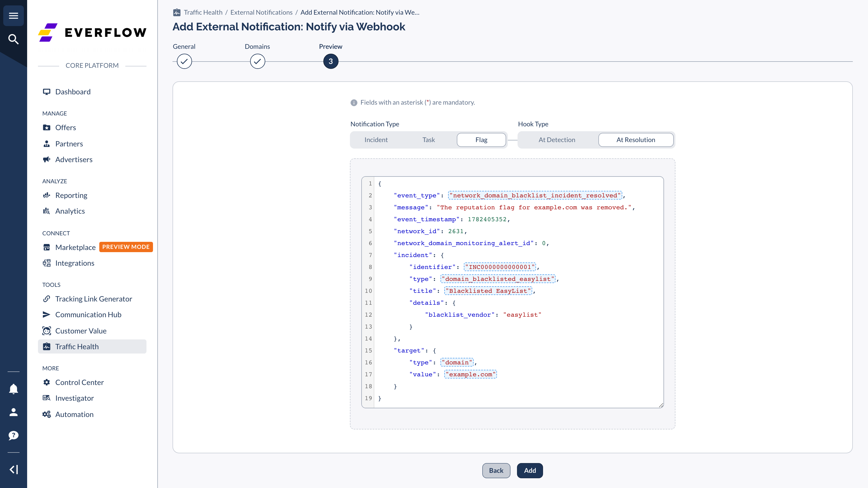Click the event_type value in JSON preview
The height and width of the screenshot is (488, 868).
coord(535,195)
